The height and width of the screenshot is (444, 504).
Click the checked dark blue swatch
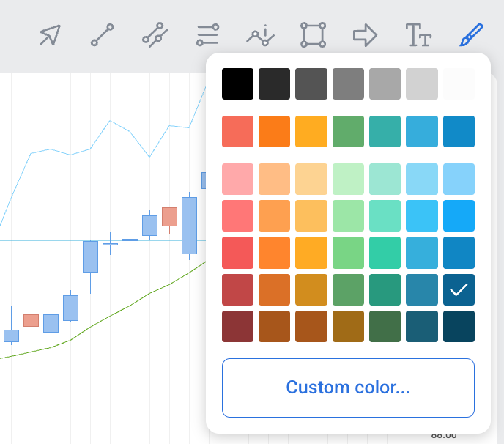[x=459, y=289]
